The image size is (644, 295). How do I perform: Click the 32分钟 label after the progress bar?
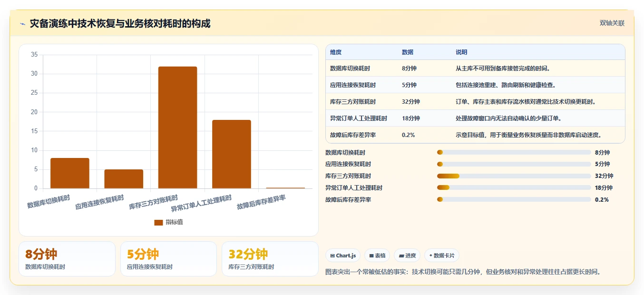pyautogui.click(x=604, y=176)
